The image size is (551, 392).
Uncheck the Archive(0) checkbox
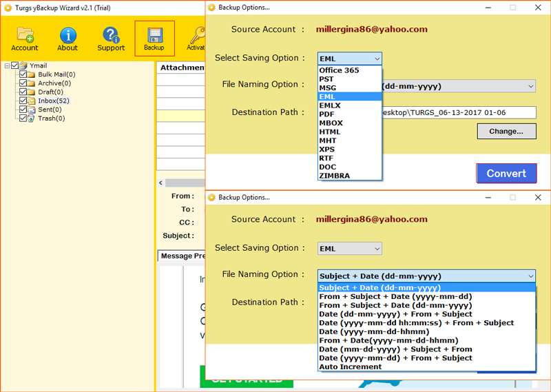coord(23,83)
